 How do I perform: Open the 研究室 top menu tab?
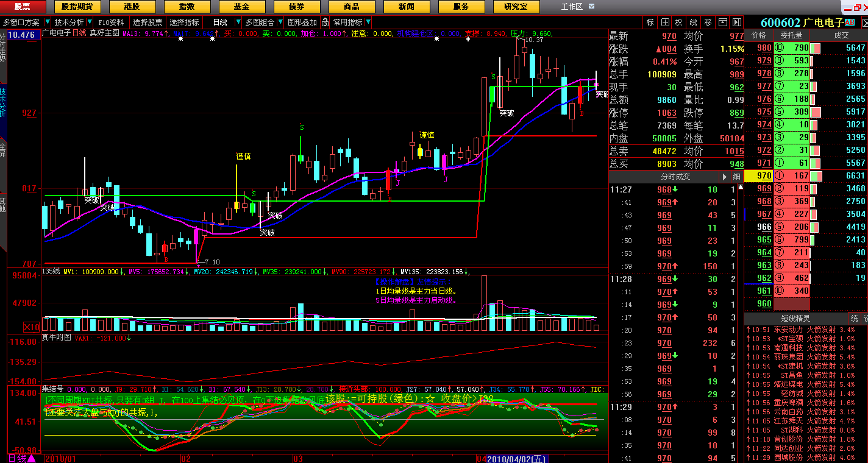coord(516,7)
